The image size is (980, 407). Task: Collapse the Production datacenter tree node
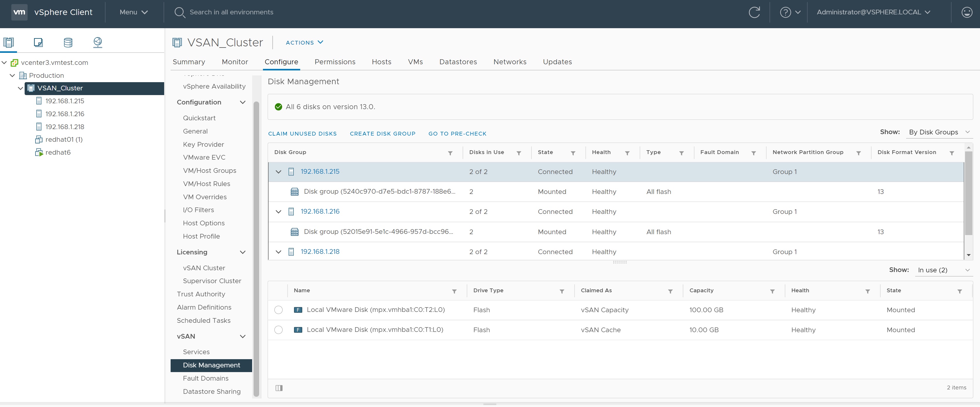(x=12, y=75)
